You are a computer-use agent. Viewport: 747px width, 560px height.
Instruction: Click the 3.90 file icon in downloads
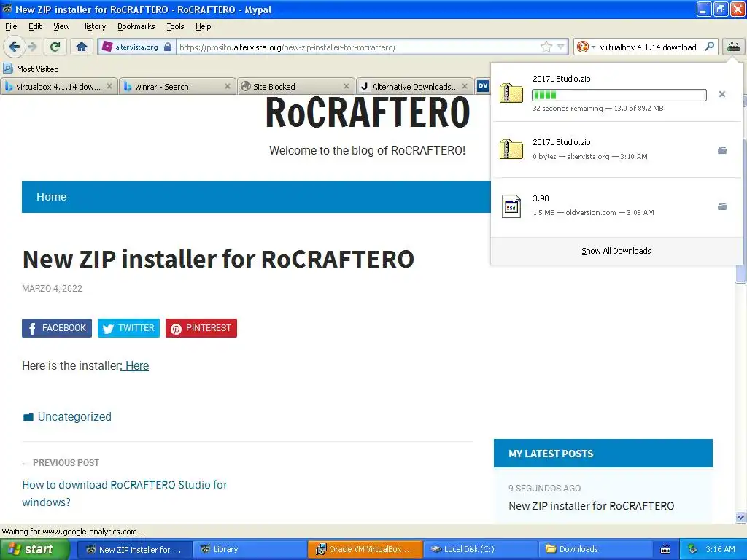(x=511, y=206)
